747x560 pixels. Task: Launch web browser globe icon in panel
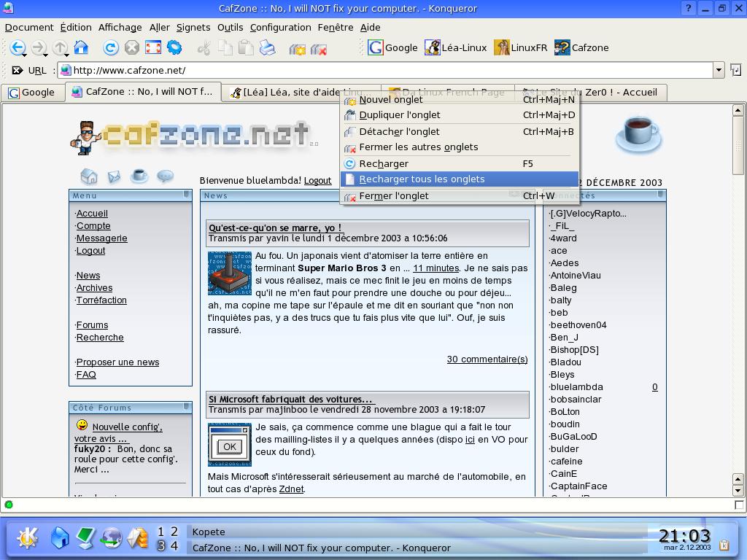point(112,538)
